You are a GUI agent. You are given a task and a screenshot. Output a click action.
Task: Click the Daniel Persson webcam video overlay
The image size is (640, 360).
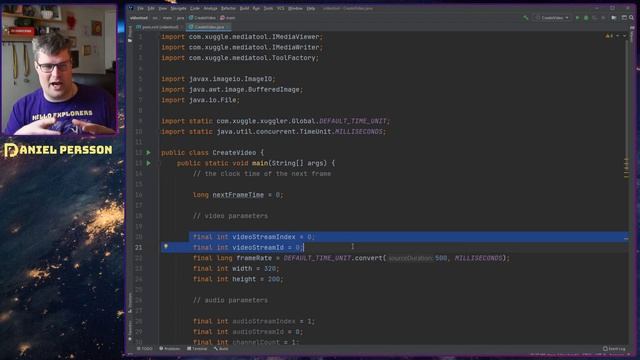(60, 69)
